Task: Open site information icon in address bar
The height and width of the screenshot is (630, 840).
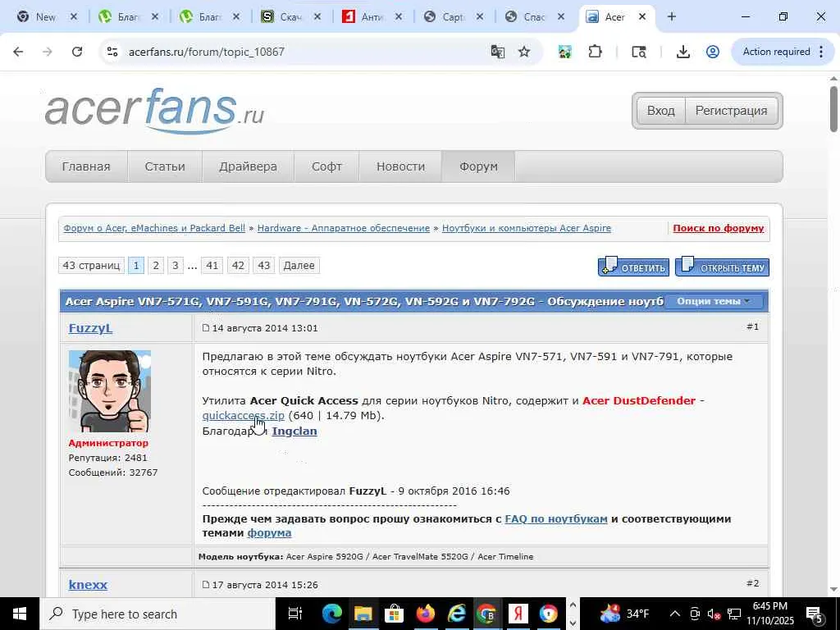Action: pyautogui.click(x=112, y=52)
